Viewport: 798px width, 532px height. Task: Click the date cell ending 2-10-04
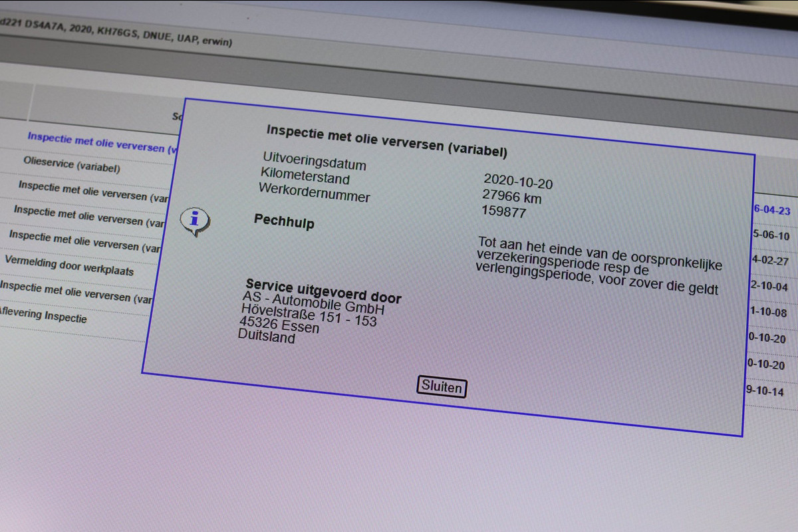tap(769, 287)
